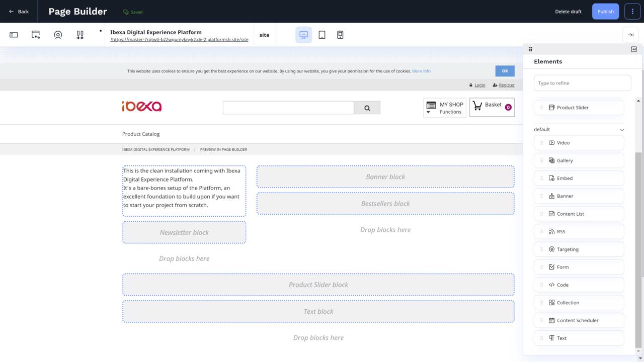Click Preview in Page Builder breadcrumb
The image size is (644, 362).
[223, 149]
